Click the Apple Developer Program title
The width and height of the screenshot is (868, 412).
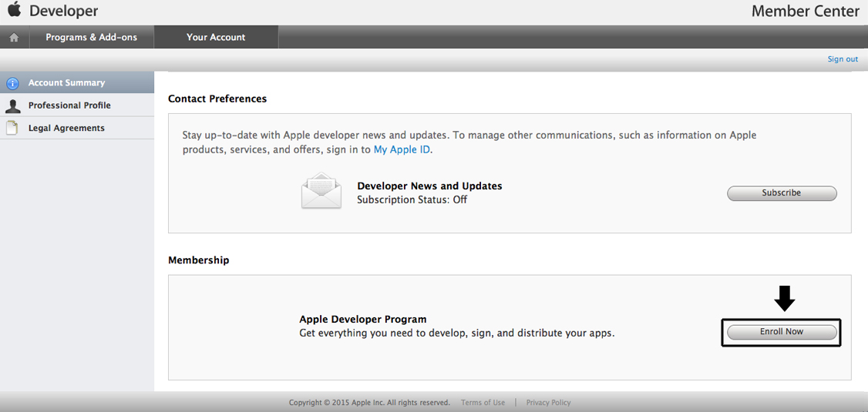point(363,319)
